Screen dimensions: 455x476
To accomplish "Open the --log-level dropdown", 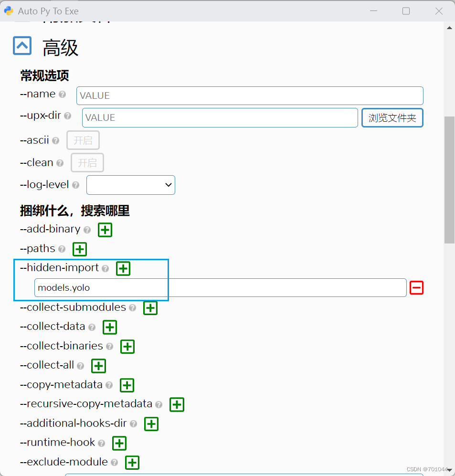I will point(131,185).
